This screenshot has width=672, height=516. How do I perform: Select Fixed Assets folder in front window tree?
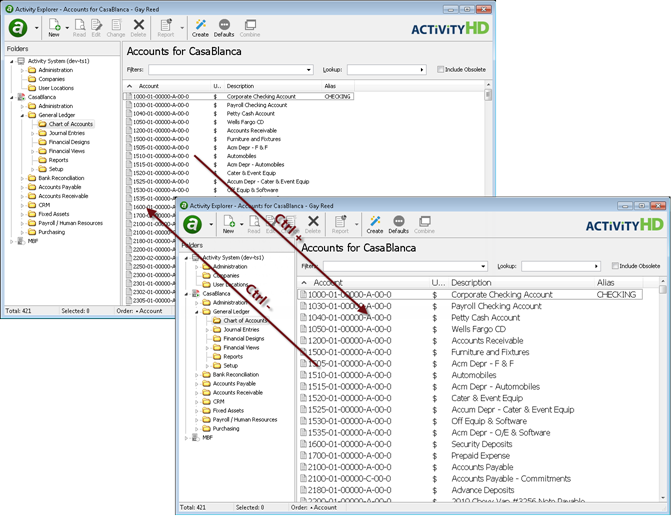coord(221,411)
